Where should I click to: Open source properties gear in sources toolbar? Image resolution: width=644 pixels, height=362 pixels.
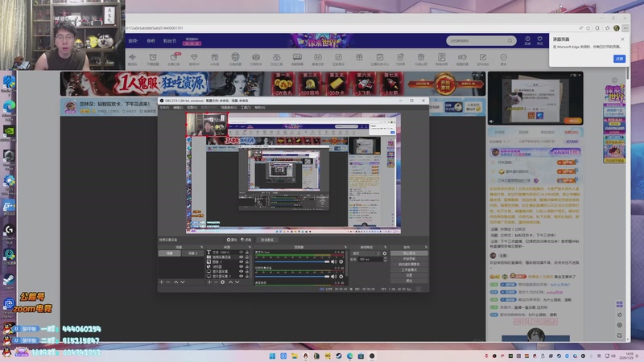(223, 282)
